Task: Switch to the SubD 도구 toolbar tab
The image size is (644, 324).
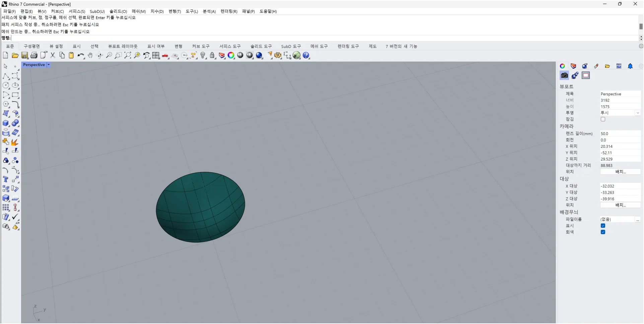Action: (x=291, y=46)
